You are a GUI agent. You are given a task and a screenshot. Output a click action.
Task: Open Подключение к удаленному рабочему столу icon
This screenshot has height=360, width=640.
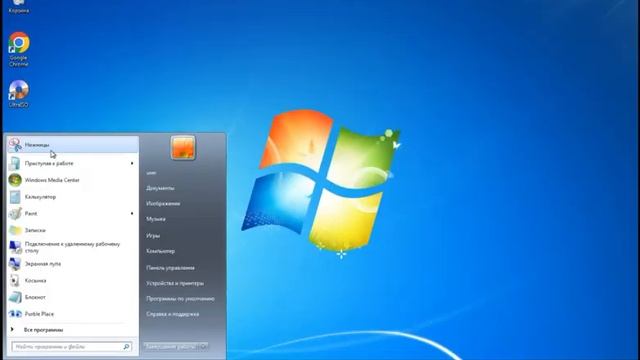15,247
